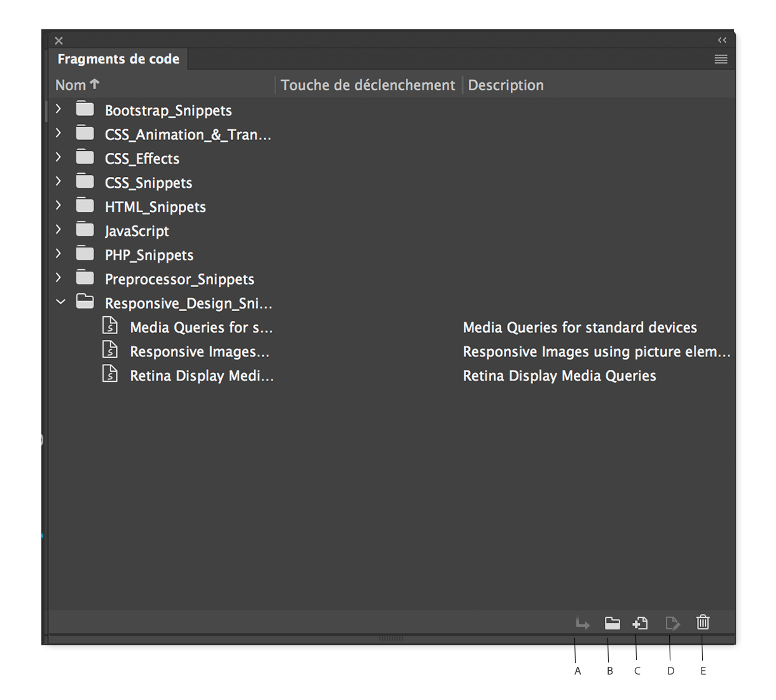
Task: Click the JavaScript folder icon
Action: [85, 230]
